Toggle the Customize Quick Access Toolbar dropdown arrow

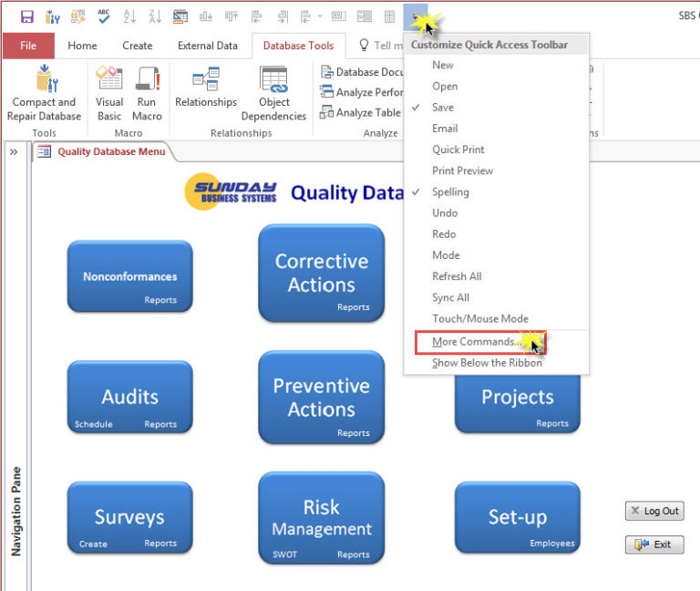416,17
